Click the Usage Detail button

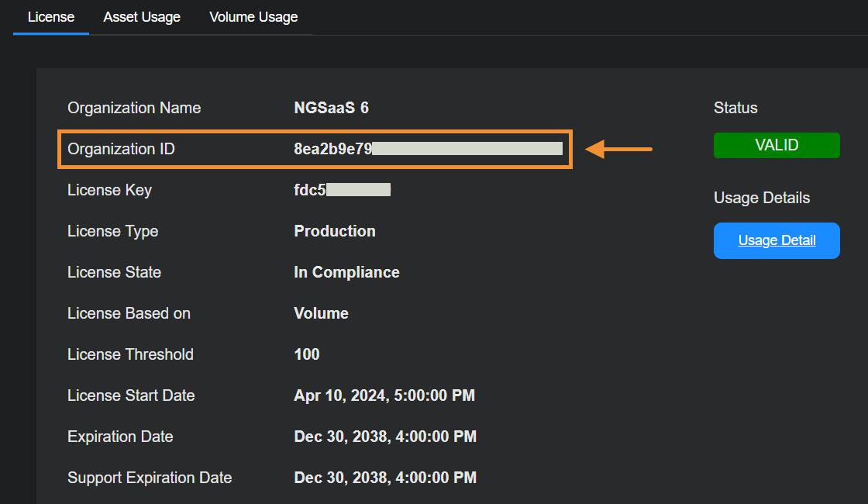click(777, 240)
